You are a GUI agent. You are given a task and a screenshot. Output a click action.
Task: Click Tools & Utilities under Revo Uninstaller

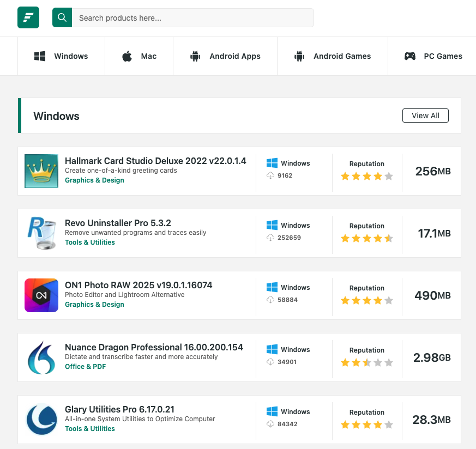[x=90, y=242]
